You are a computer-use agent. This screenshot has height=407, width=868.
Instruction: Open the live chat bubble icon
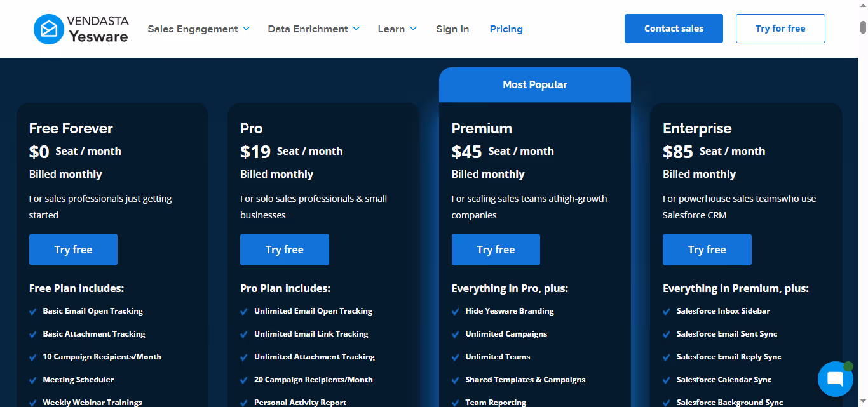835,379
